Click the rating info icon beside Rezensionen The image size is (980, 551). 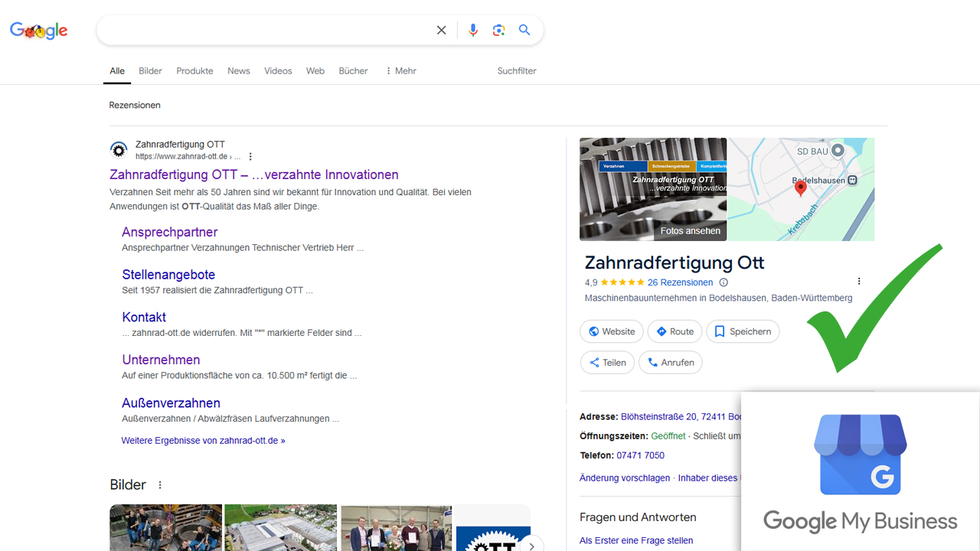click(724, 282)
